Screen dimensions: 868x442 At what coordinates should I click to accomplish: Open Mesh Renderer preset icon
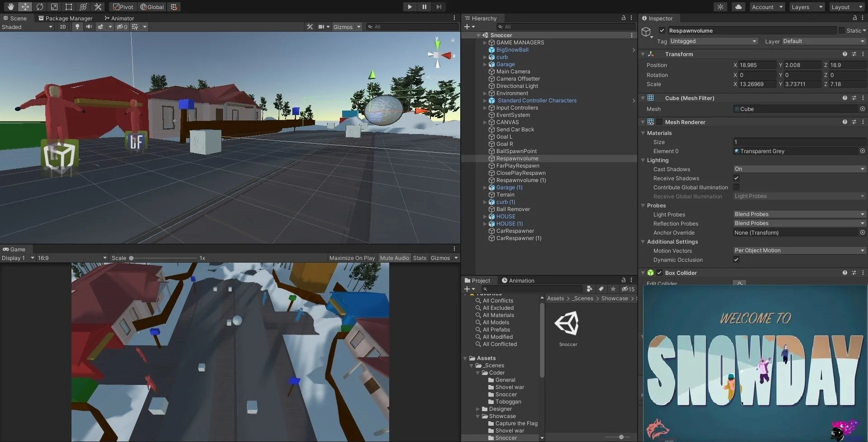click(854, 122)
